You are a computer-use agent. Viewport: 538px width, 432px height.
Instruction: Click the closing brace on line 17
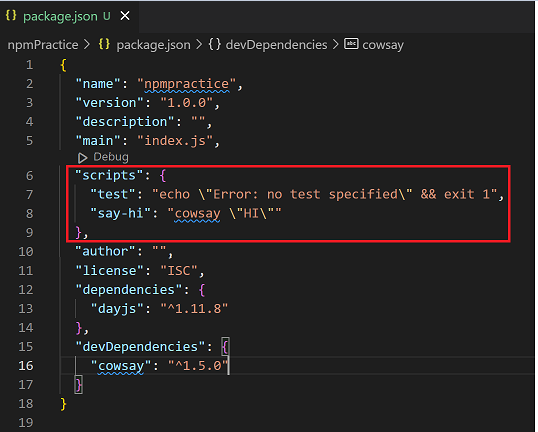[x=79, y=385]
